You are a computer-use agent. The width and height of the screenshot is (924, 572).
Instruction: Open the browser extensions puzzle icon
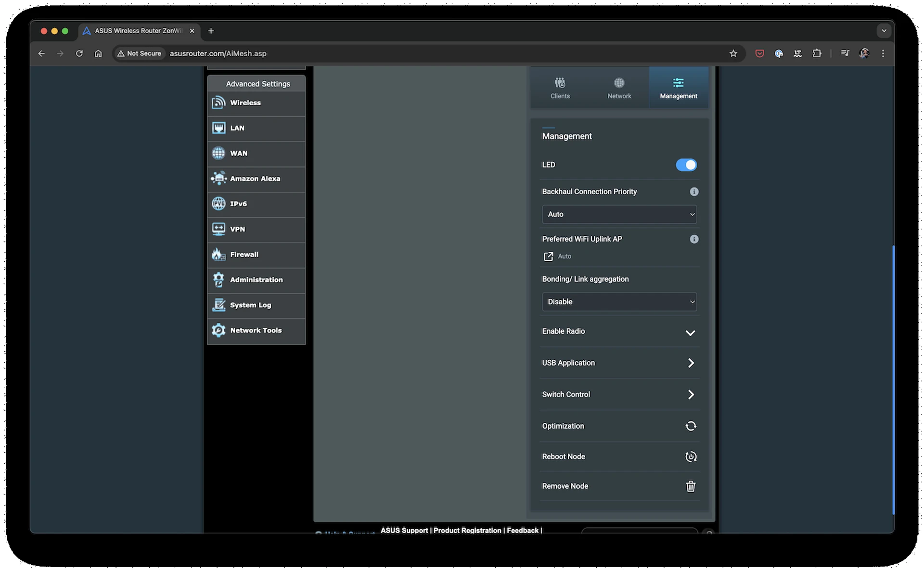coord(817,53)
